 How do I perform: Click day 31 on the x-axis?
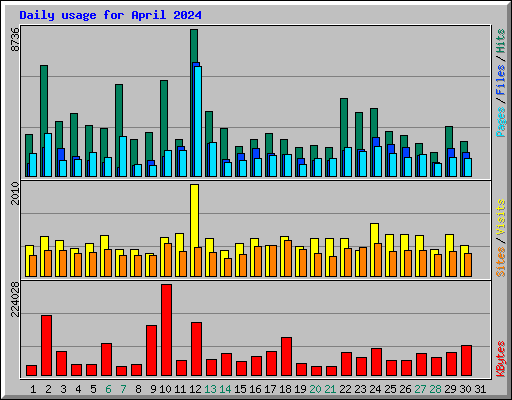(x=480, y=389)
